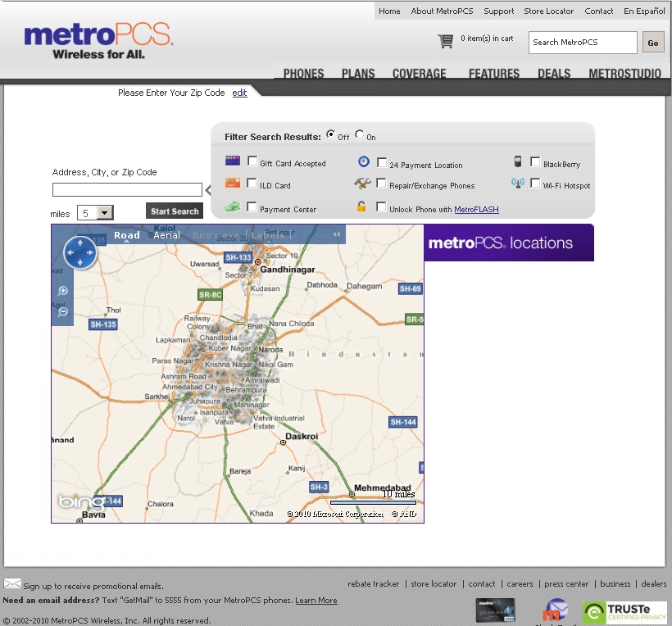Viewport: 672px width, 626px height.
Task: Open the business footer link
Action: [615, 583]
